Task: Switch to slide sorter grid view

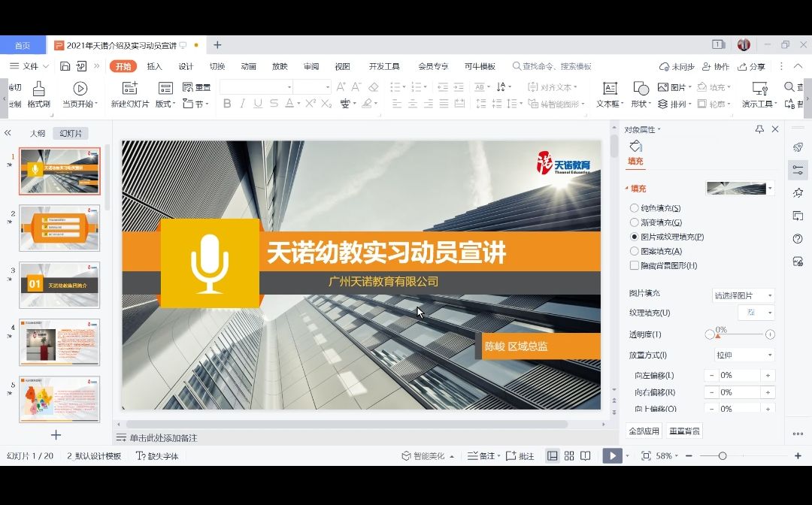Action: pyautogui.click(x=569, y=456)
